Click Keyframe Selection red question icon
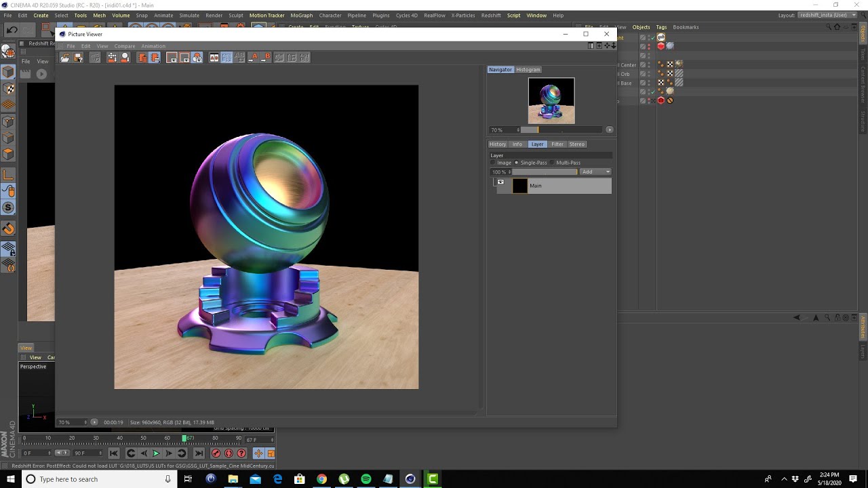868x488 pixels. 241,453
